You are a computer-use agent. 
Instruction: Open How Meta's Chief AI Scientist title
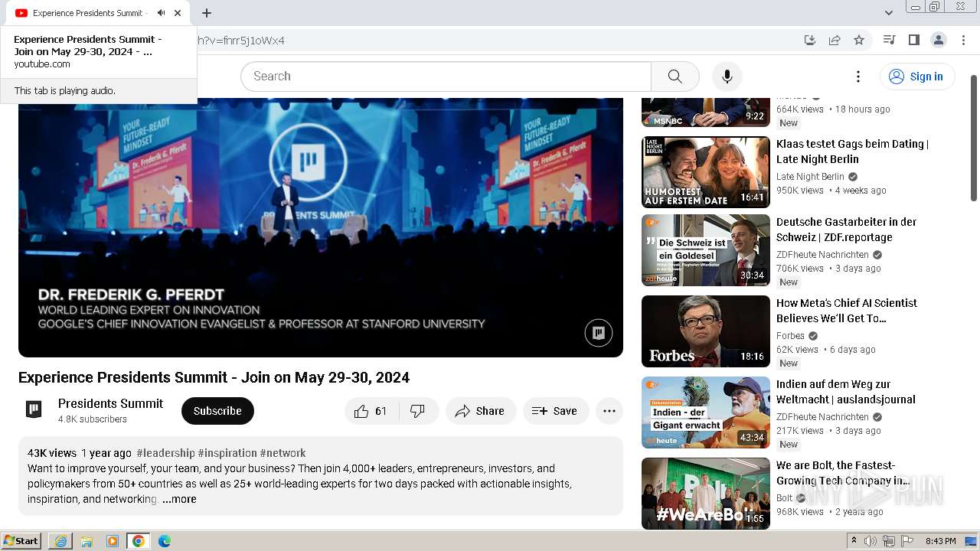point(846,311)
